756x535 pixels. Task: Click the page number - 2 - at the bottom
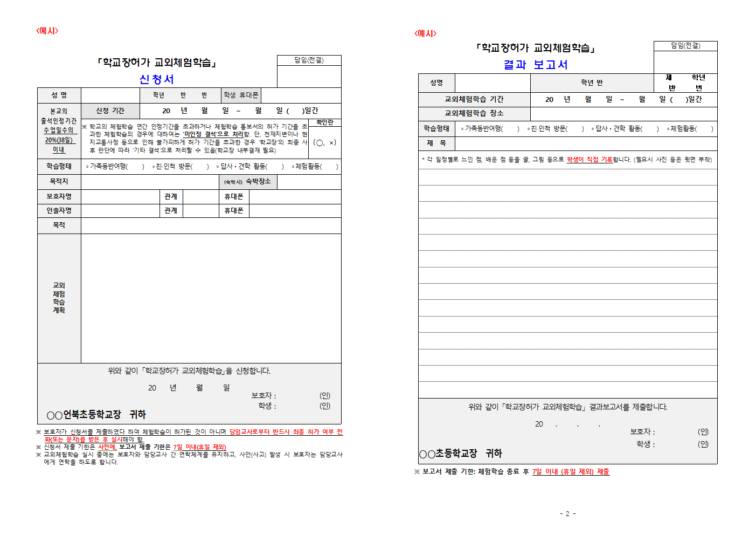(568, 514)
